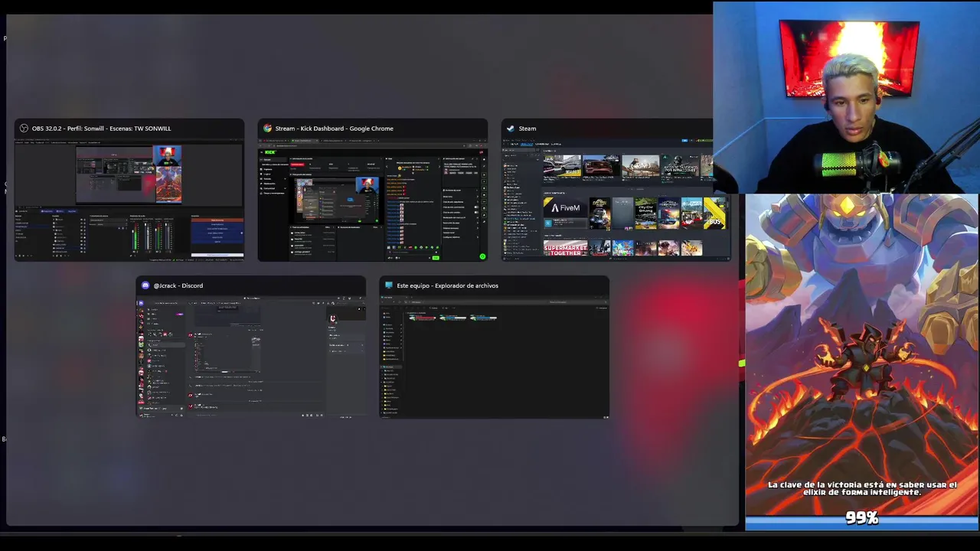The height and width of the screenshot is (551, 980).
Task: Click the OBS icon in the task switcher
Action: click(x=24, y=129)
